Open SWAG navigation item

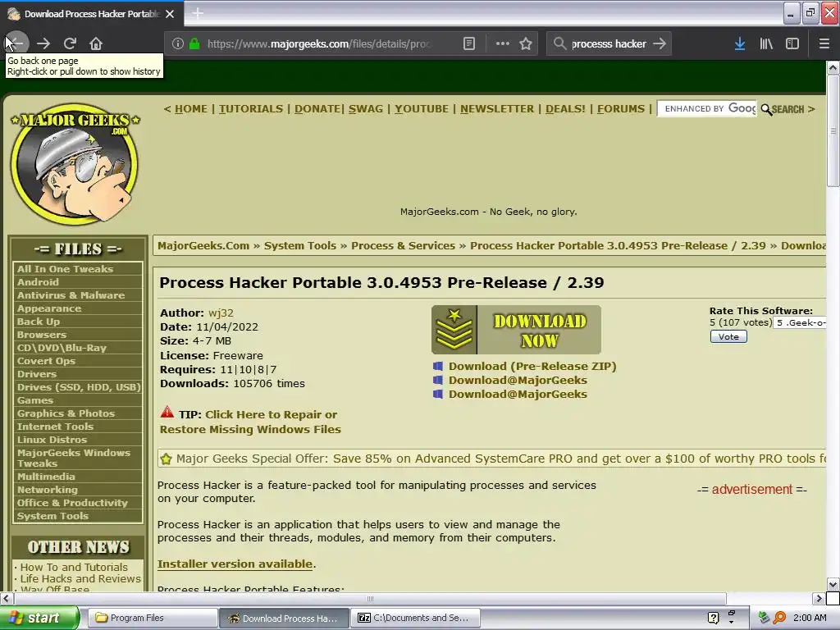[x=366, y=109]
